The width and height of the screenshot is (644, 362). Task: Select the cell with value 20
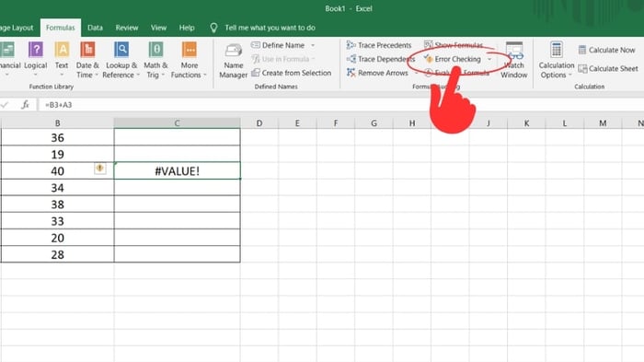click(57, 238)
